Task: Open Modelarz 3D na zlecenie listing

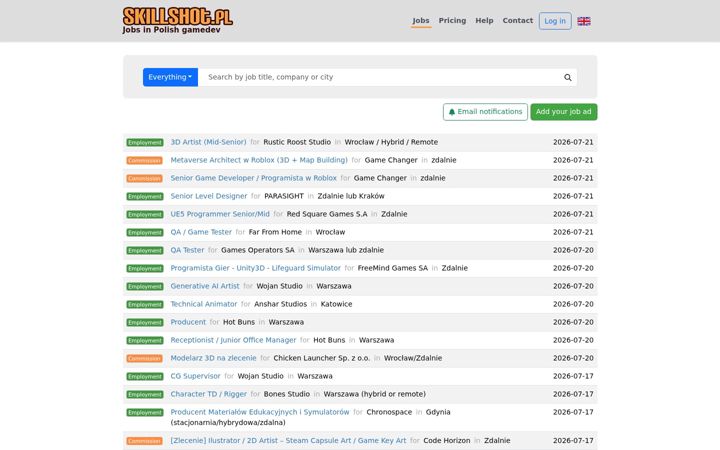Action: (213, 358)
